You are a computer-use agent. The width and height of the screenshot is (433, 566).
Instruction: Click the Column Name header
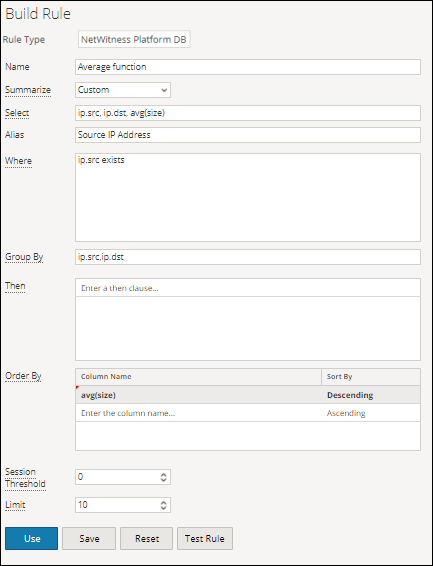198,376
